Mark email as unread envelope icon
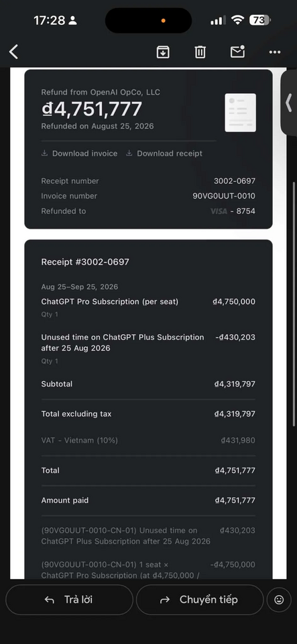Image resolution: width=297 pixels, height=644 pixels. tap(237, 52)
